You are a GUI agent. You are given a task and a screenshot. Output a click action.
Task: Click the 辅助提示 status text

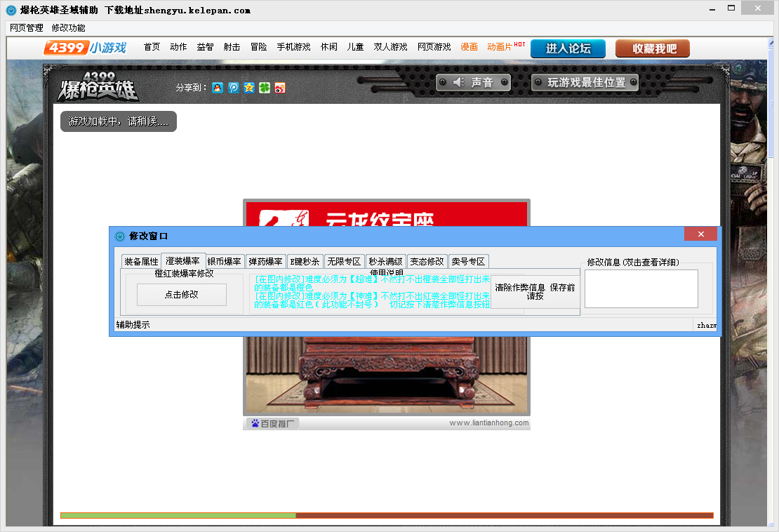click(133, 325)
